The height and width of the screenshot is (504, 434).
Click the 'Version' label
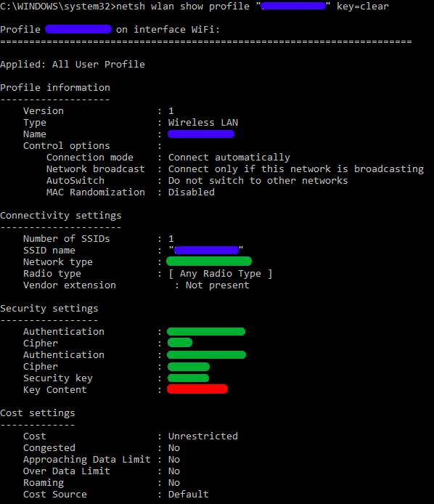(44, 111)
